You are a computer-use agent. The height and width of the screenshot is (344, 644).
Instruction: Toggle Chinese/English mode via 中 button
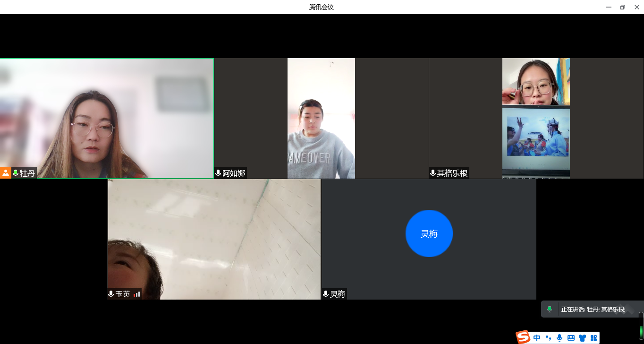coord(537,338)
